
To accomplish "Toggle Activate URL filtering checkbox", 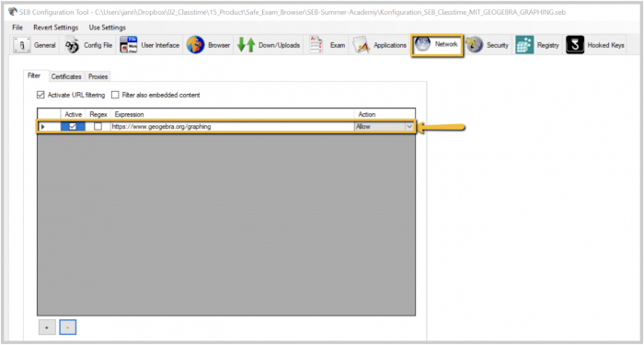I will 40,95.
